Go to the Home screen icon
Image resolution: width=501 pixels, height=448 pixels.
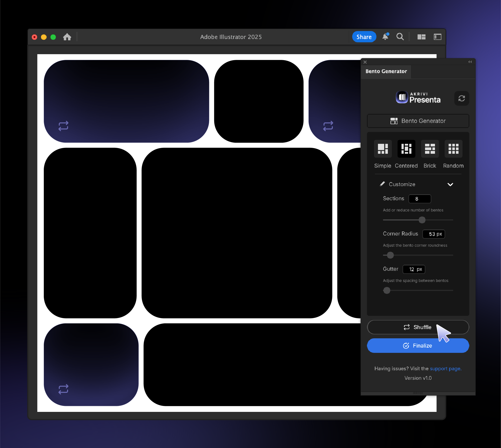click(x=67, y=37)
